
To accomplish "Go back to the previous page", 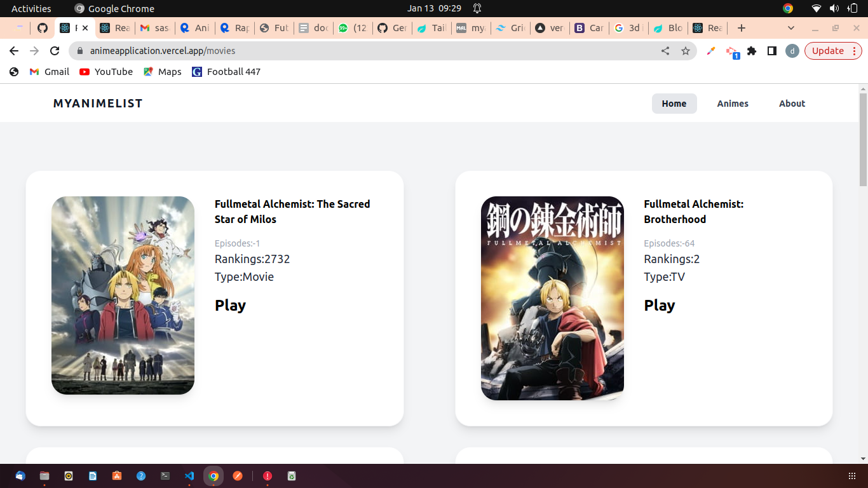I will pyautogui.click(x=13, y=51).
